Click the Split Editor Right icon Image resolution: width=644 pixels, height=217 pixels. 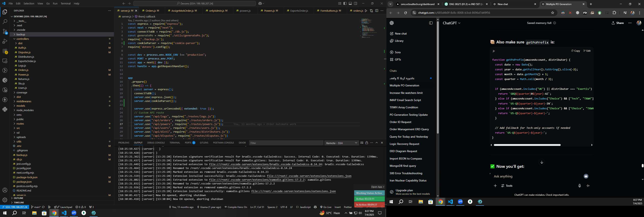(377, 11)
